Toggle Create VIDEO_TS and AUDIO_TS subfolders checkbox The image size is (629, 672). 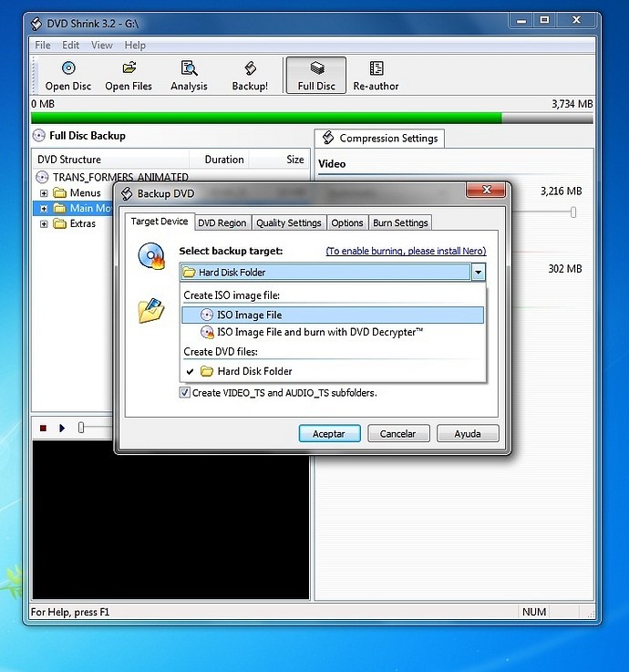[x=185, y=393]
